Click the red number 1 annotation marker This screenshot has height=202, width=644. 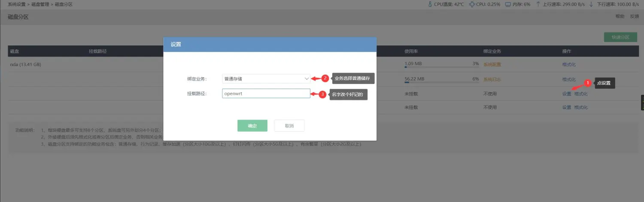(x=588, y=83)
